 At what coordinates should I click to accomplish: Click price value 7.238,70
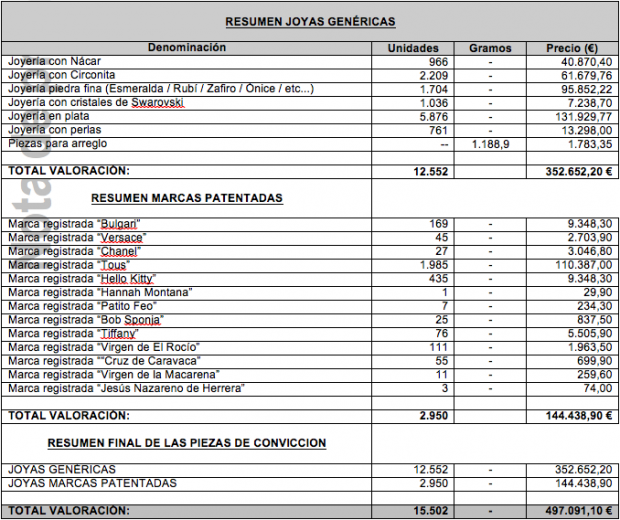pyautogui.click(x=590, y=103)
